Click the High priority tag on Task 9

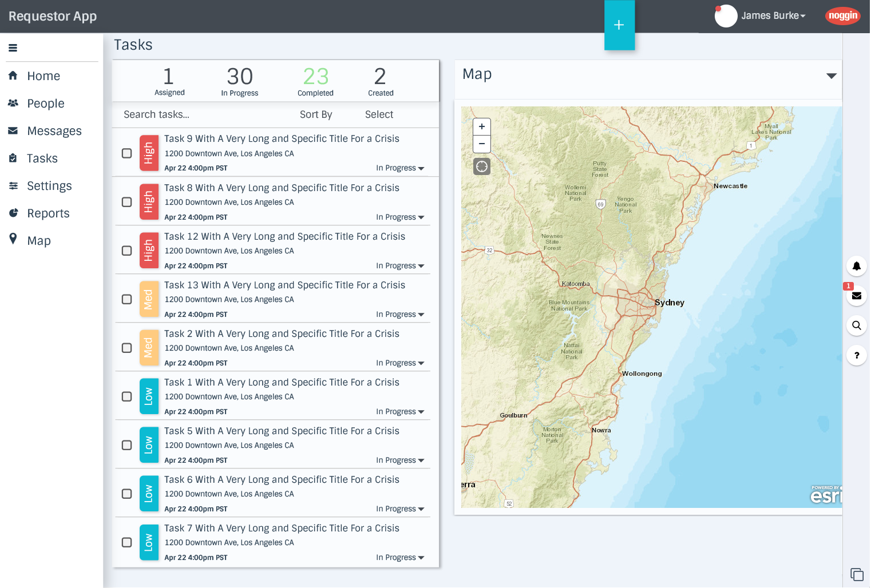pyautogui.click(x=149, y=153)
